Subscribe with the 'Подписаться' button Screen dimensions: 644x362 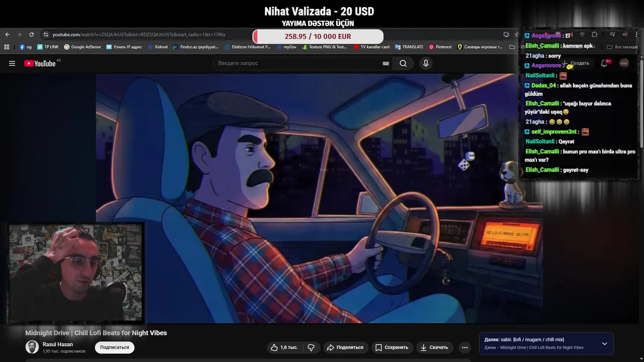[115, 347]
